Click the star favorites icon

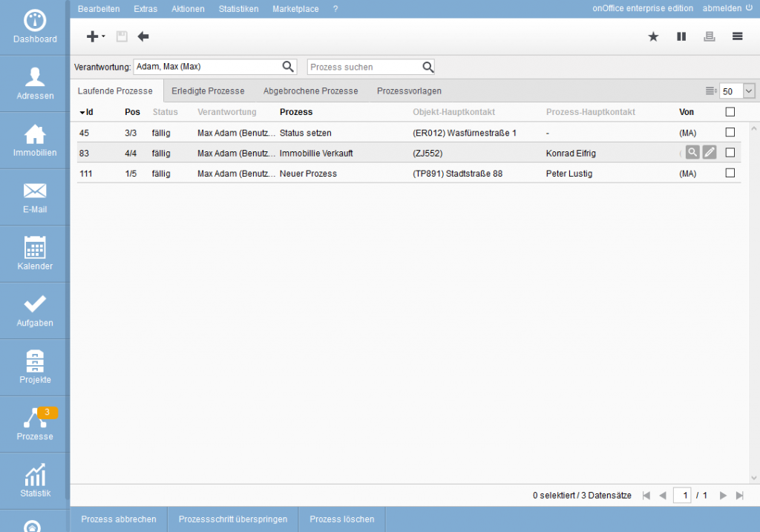653,36
